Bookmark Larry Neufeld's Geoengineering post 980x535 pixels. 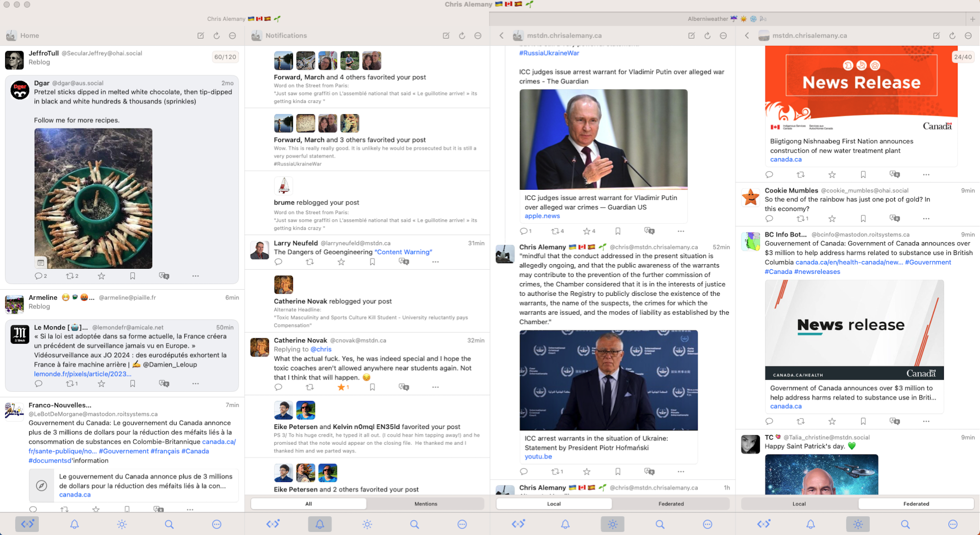(x=373, y=262)
